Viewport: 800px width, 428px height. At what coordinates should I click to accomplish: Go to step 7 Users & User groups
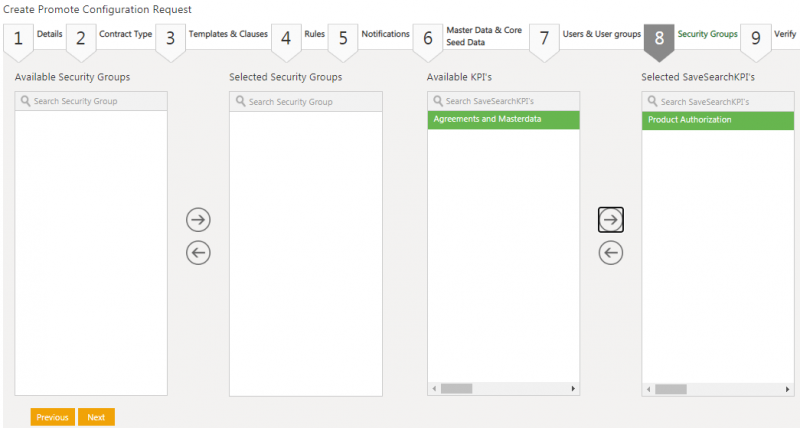pyautogui.click(x=586, y=36)
